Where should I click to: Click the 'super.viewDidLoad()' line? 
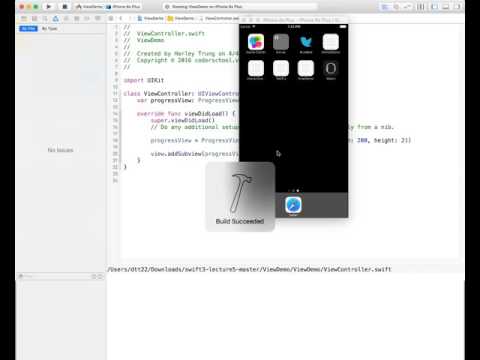[x=183, y=120]
